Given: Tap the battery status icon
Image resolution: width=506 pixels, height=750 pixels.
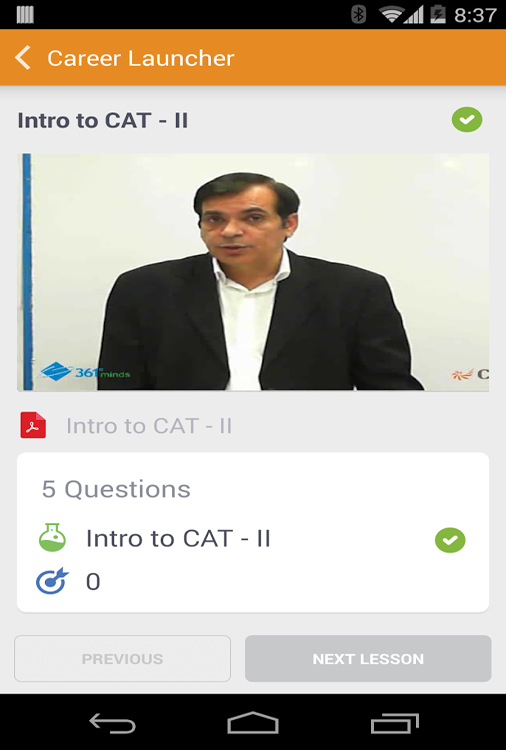Looking at the screenshot, I should pos(438,14).
